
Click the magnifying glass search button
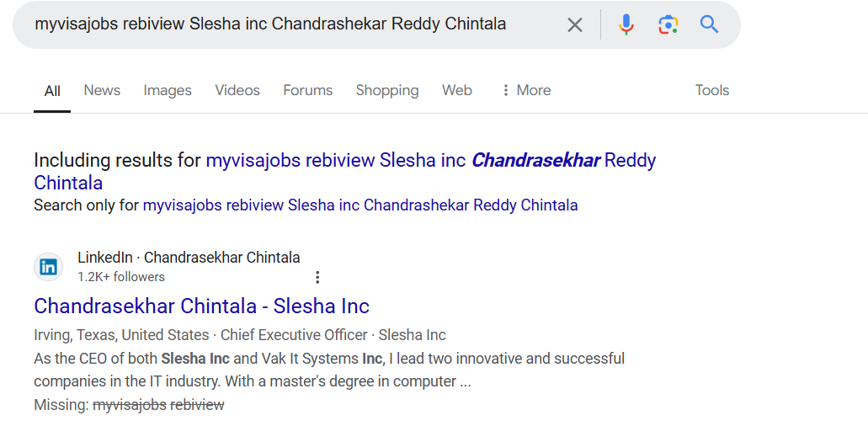click(x=710, y=25)
